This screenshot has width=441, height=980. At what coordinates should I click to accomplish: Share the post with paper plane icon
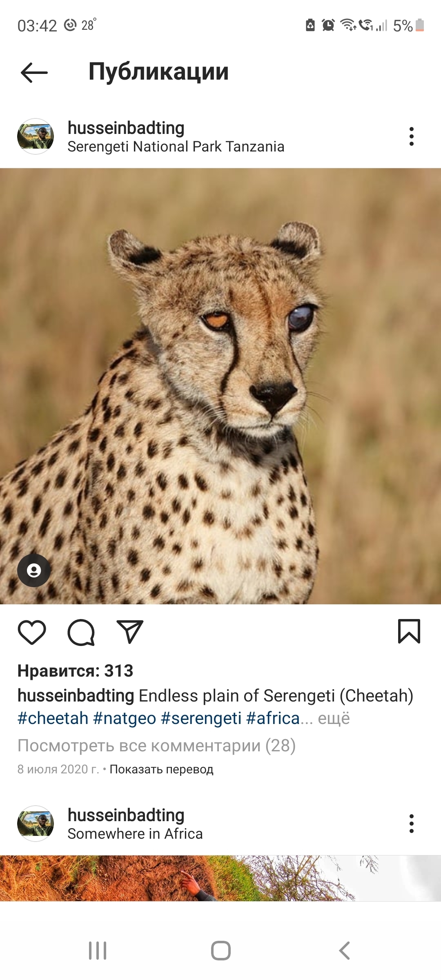click(x=130, y=632)
